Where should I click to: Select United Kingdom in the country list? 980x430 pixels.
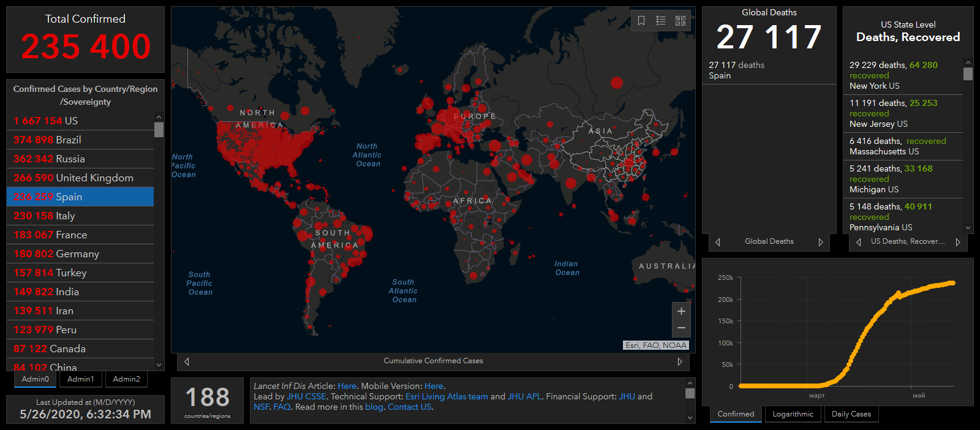(80, 178)
